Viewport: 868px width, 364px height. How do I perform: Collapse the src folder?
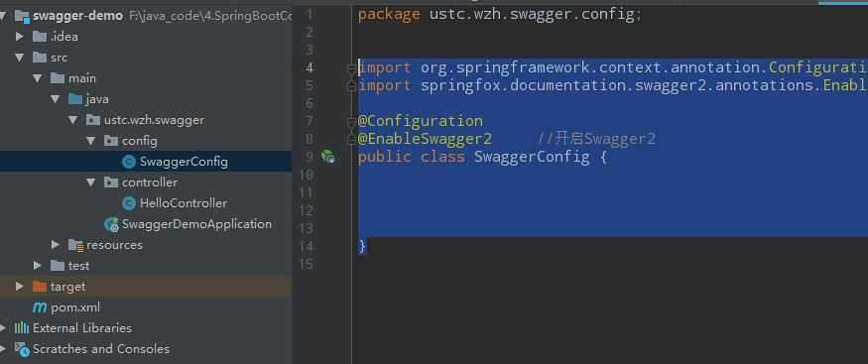tap(20, 58)
